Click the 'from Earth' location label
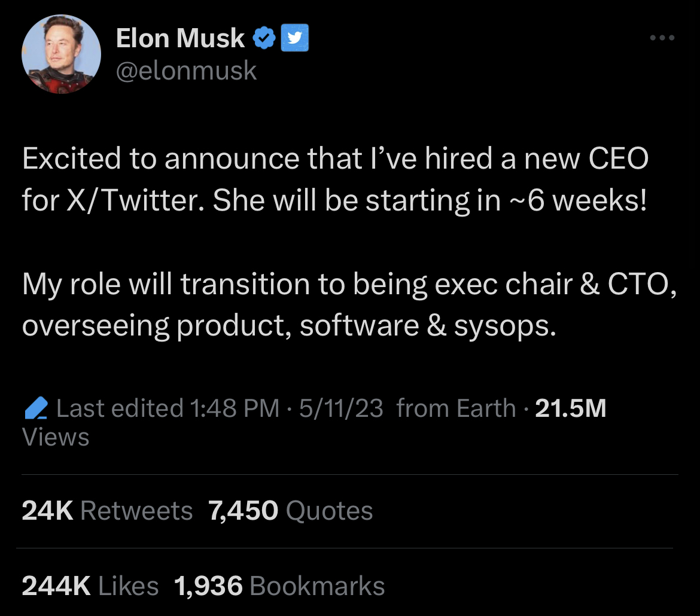 456,408
